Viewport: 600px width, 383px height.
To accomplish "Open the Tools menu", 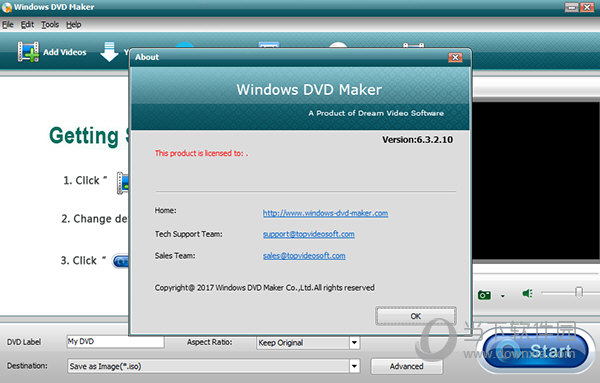I will [x=50, y=24].
